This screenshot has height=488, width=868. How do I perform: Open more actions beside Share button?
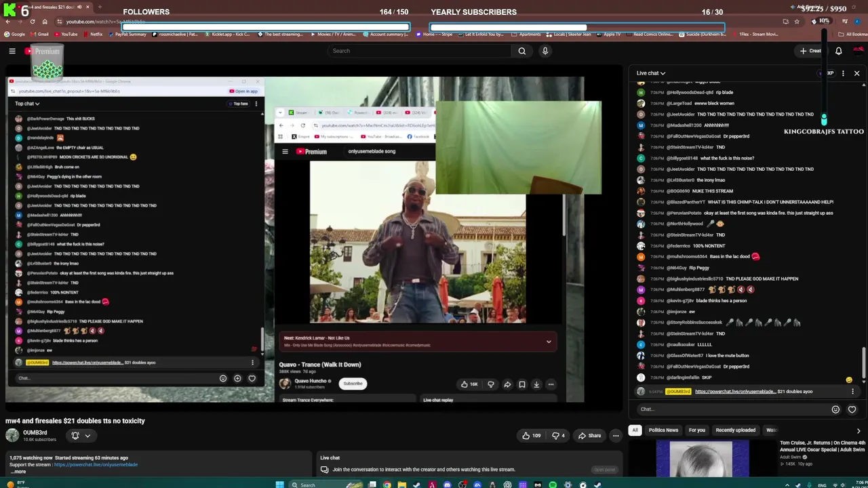616,436
